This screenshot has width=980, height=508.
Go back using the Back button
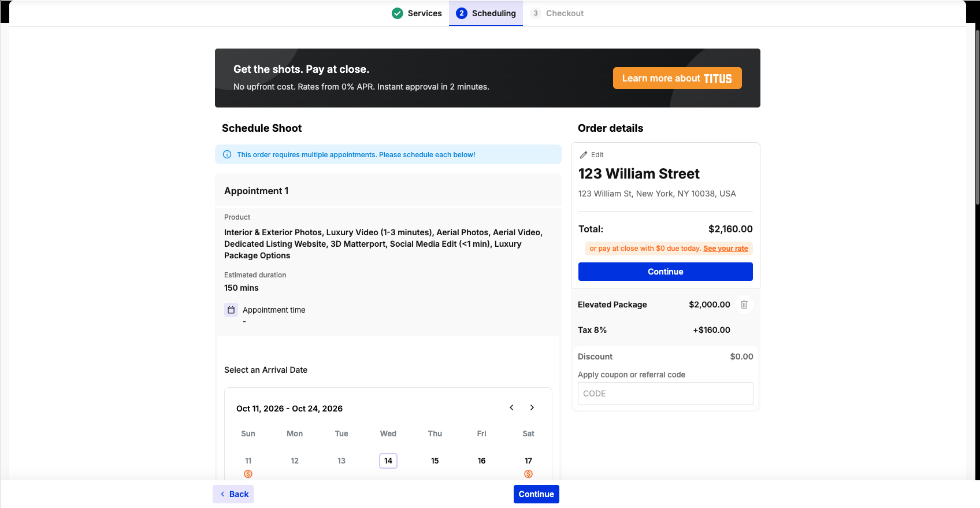(x=233, y=494)
